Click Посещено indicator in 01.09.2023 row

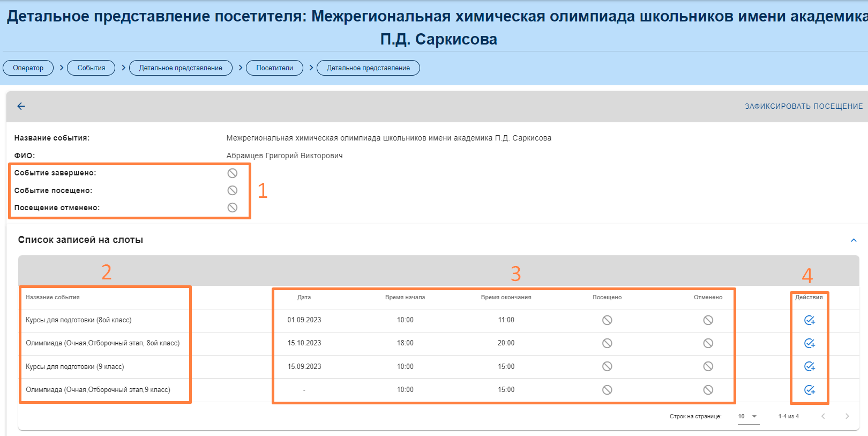(x=607, y=320)
